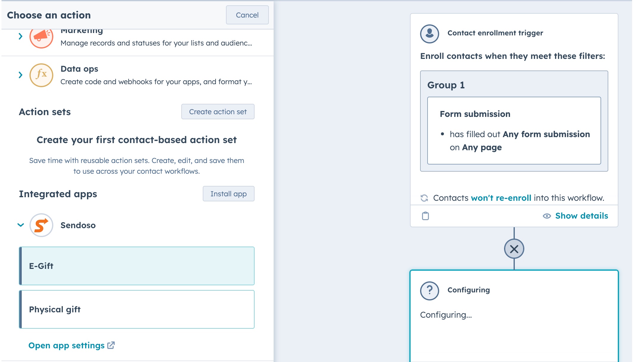Click the question mark Configuring icon
This screenshot has width=644, height=362.
coord(429,290)
